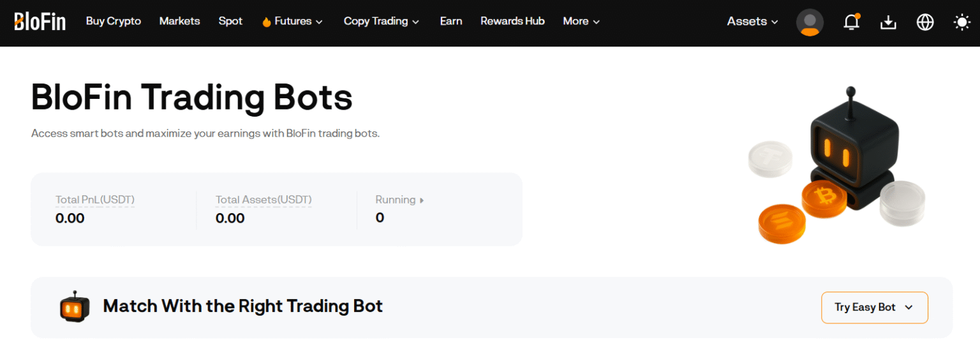Select Spot in the navigation bar
This screenshot has height=347, width=980.
point(230,22)
